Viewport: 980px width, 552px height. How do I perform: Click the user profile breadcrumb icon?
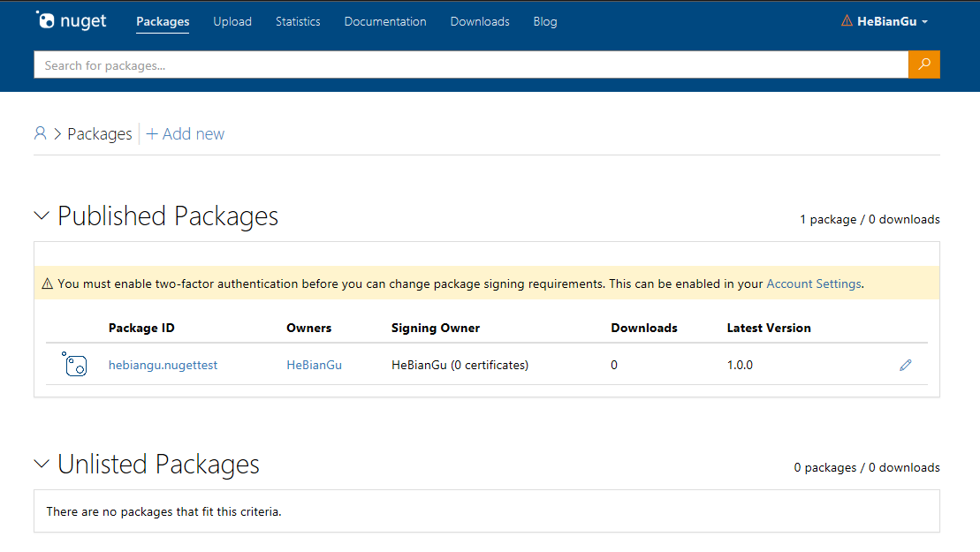[40, 133]
